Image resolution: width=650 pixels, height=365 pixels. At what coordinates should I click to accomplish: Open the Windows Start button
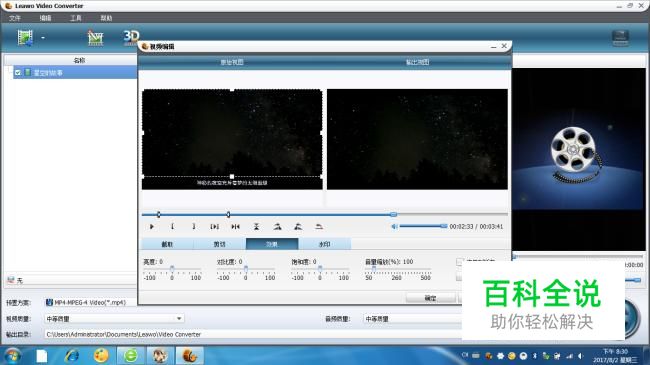[x=12, y=356]
